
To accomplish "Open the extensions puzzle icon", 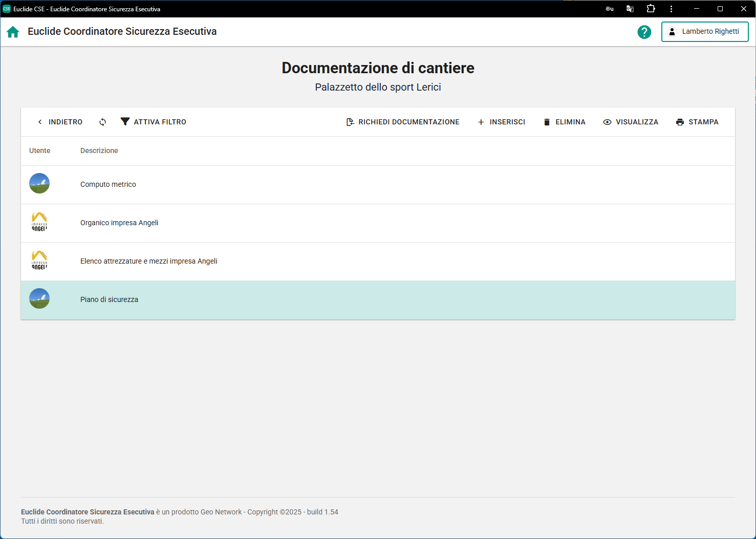I will (651, 9).
